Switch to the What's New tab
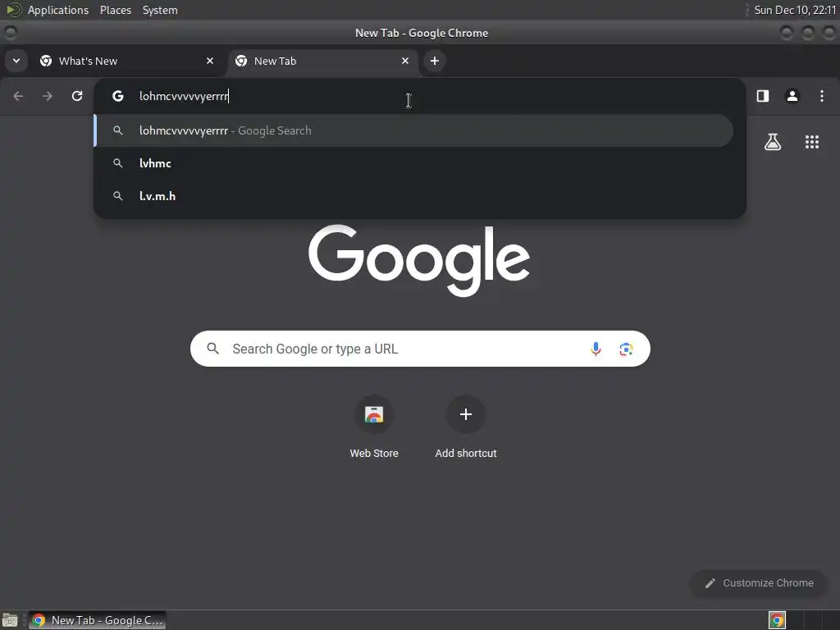840x630 pixels. [127, 61]
